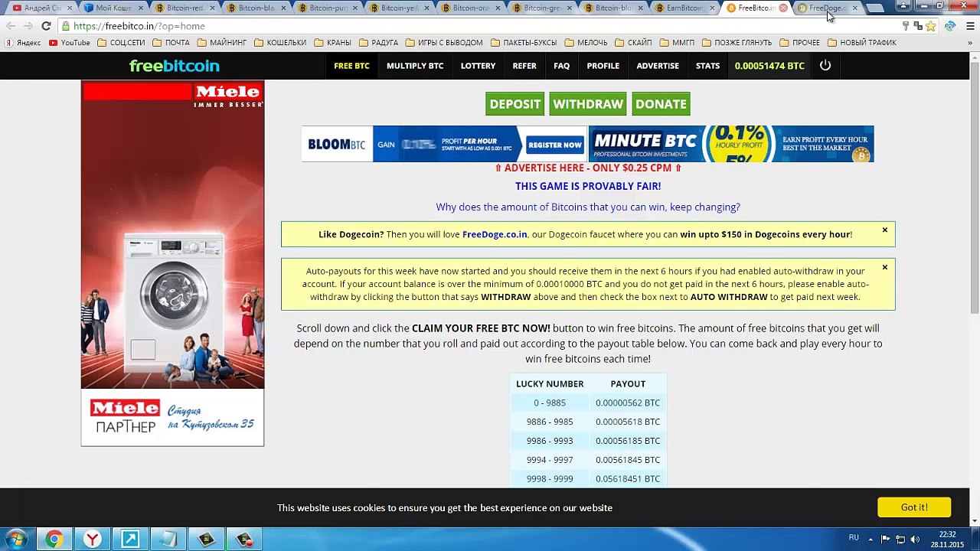
Task: Click the 0.00051474 BTC balance
Action: pyautogui.click(x=769, y=66)
